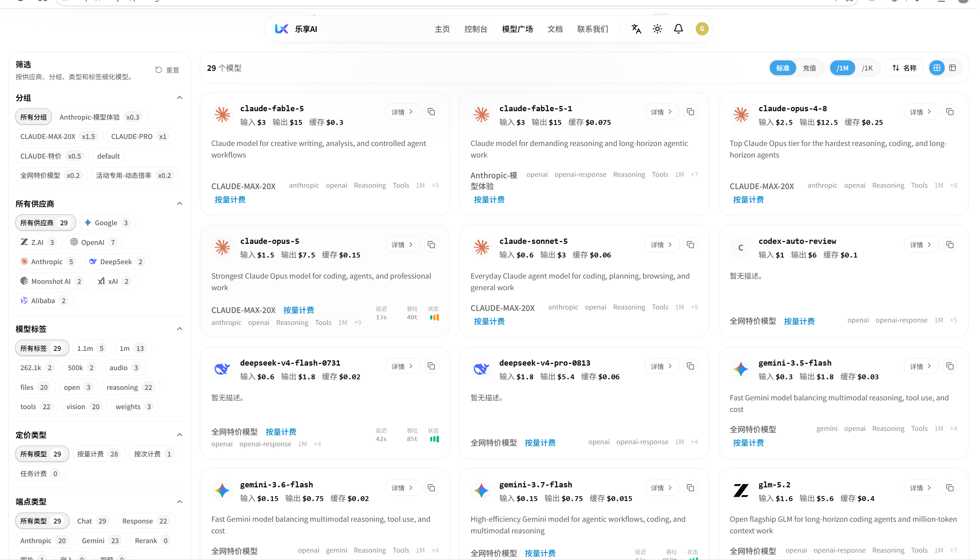Open 联系我们 in top navigation
This screenshot has height=560, width=977.
tap(592, 29)
